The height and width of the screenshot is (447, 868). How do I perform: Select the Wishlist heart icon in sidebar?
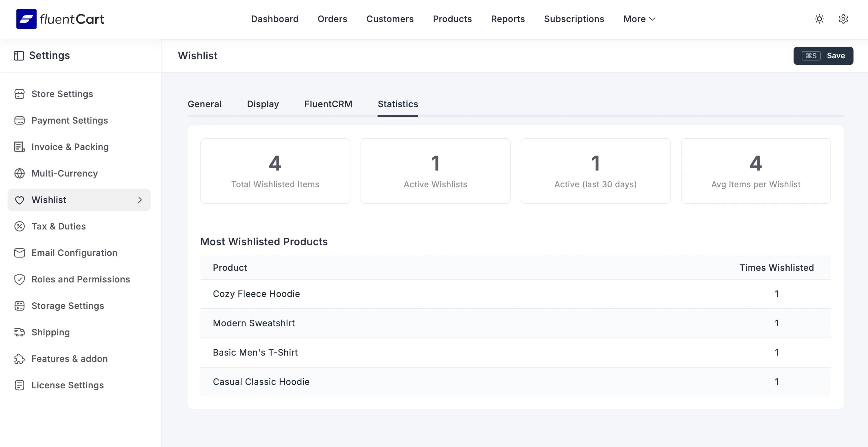20,200
